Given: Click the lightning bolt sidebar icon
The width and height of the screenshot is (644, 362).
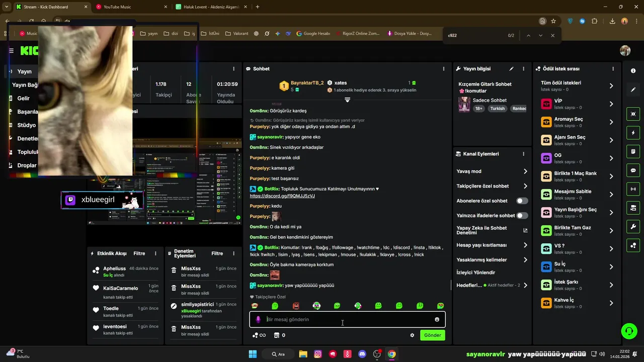Looking at the screenshot, I should (633, 133).
